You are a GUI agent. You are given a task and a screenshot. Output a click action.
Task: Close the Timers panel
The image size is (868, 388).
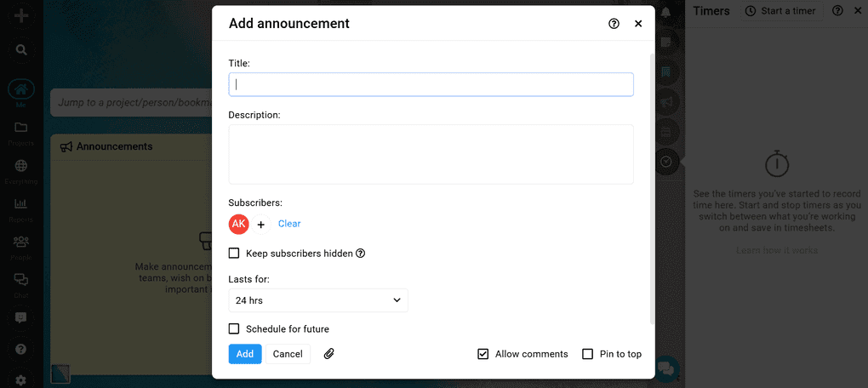pyautogui.click(x=858, y=10)
